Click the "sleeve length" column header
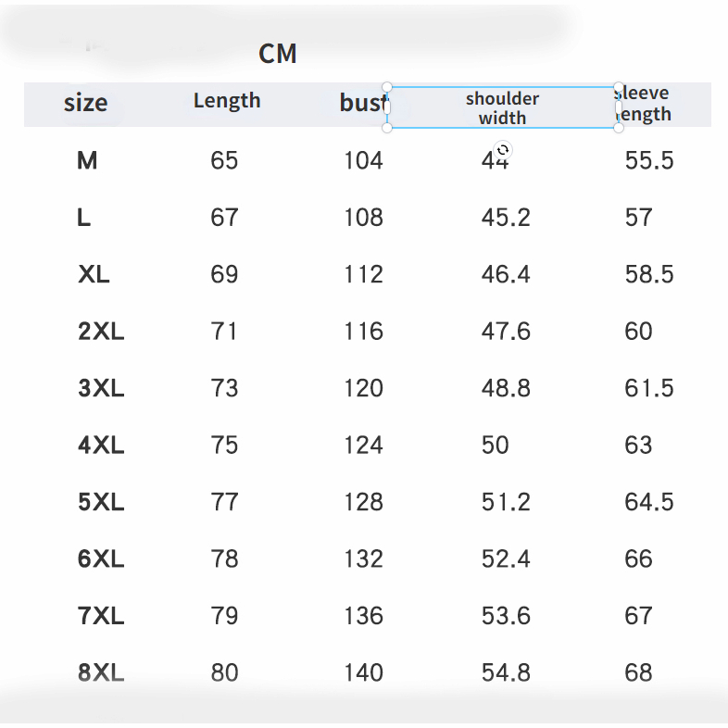This screenshot has height=728, width=728. pos(645,104)
